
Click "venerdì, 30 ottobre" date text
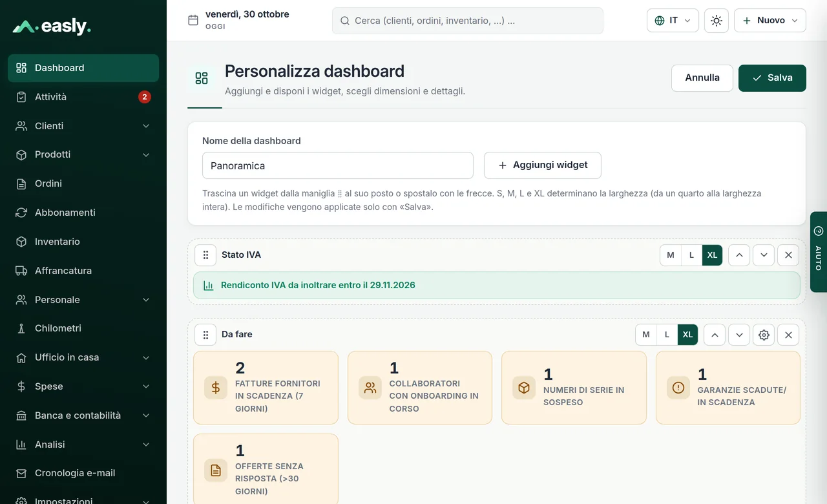pyautogui.click(x=247, y=14)
